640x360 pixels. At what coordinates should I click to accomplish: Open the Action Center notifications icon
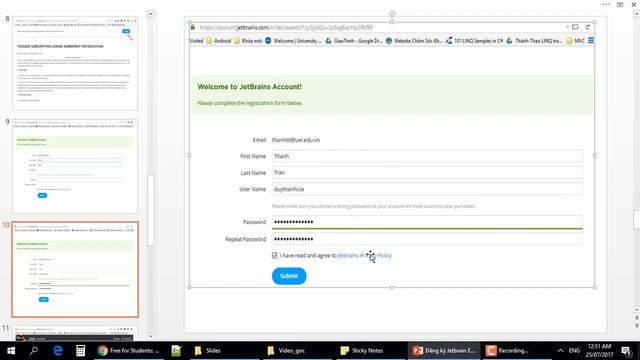click(x=626, y=351)
